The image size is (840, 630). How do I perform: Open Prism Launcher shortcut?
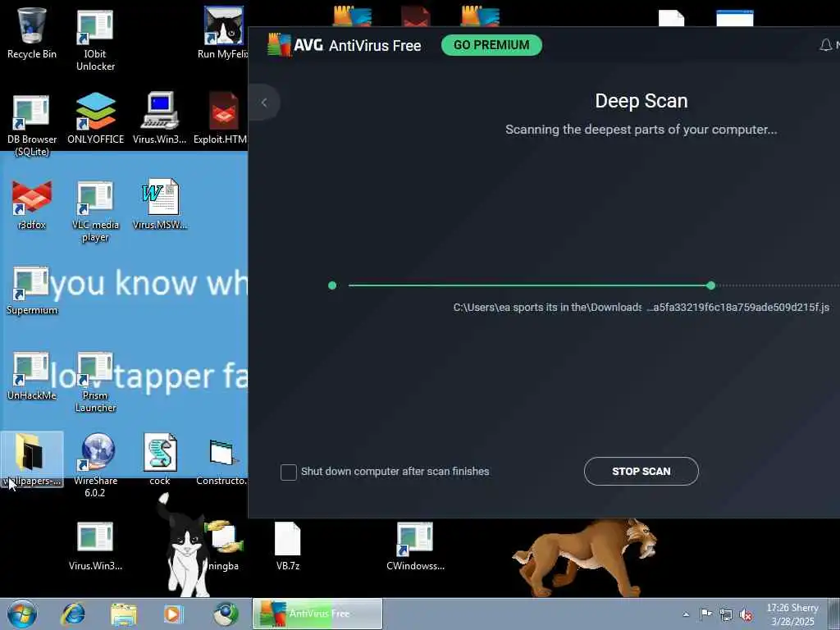[95, 381]
